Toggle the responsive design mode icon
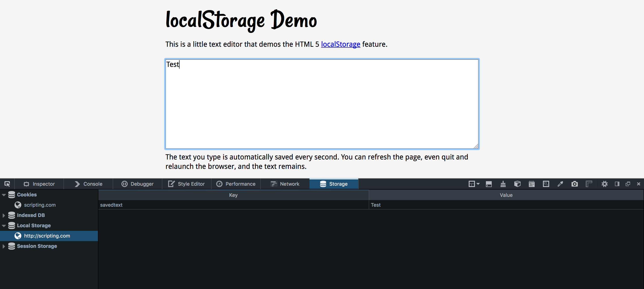 coord(546,184)
